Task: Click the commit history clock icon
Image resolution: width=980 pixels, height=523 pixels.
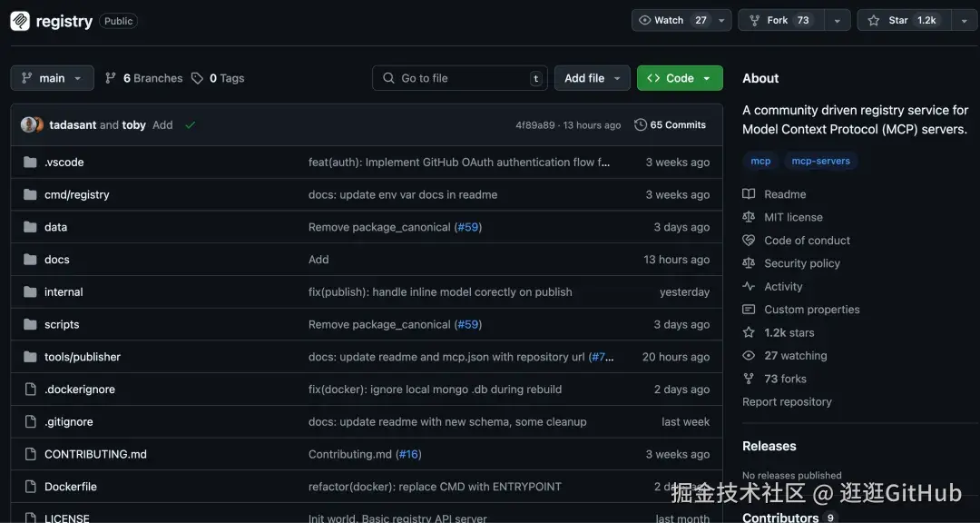Action: tap(641, 124)
